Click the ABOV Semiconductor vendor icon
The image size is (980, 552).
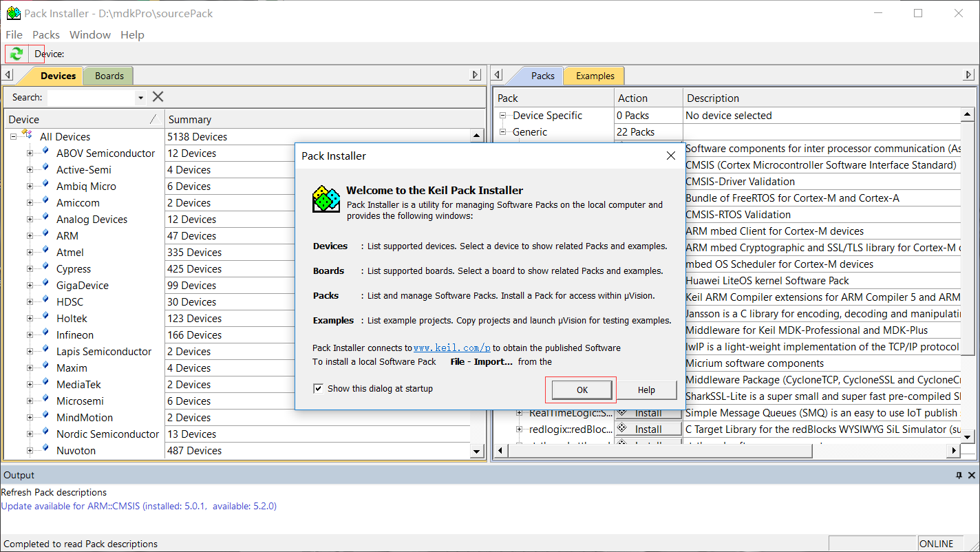click(x=45, y=152)
